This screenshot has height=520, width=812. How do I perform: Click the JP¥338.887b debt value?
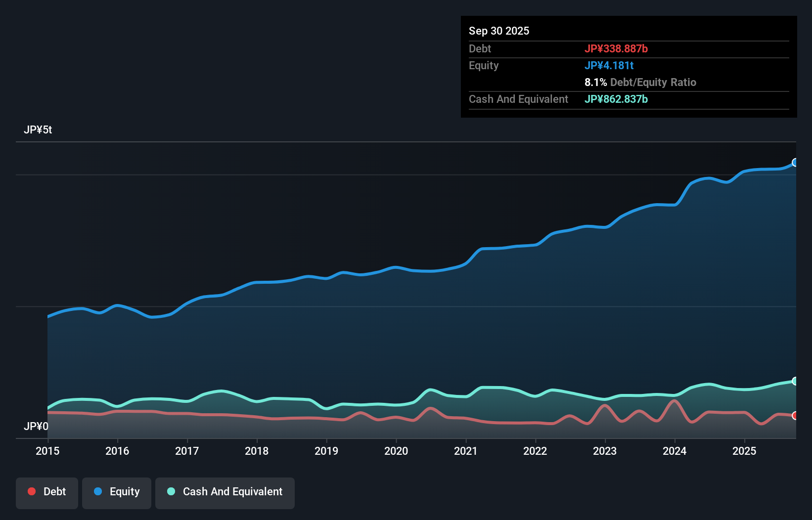tap(617, 48)
